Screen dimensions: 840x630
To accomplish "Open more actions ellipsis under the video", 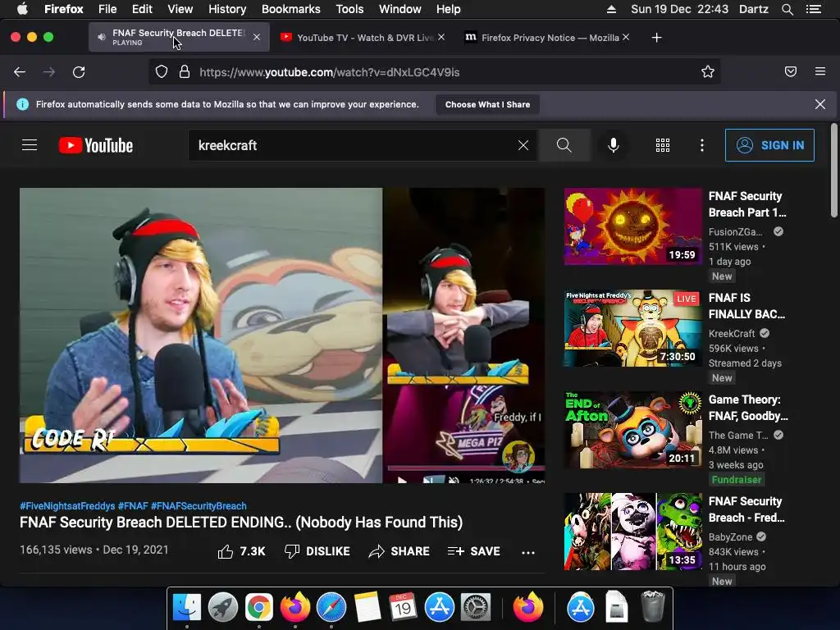I will click(x=528, y=552).
